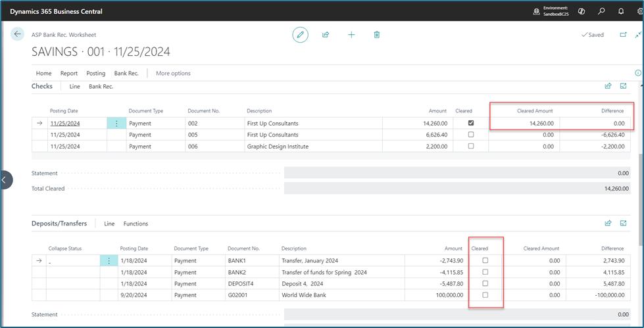
Task: Click the back arrow button
Action: point(17,34)
